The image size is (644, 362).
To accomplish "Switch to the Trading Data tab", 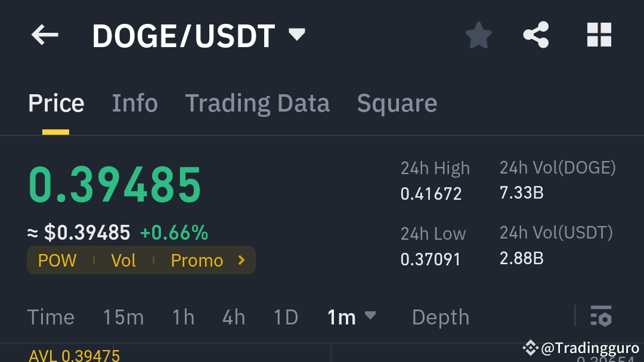I will pyautogui.click(x=258, y=103).
